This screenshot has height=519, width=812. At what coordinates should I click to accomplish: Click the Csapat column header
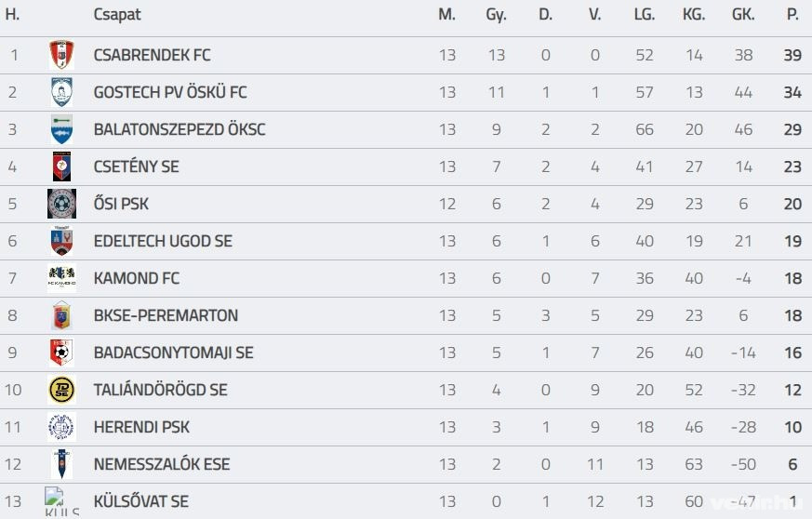point(117,15)
